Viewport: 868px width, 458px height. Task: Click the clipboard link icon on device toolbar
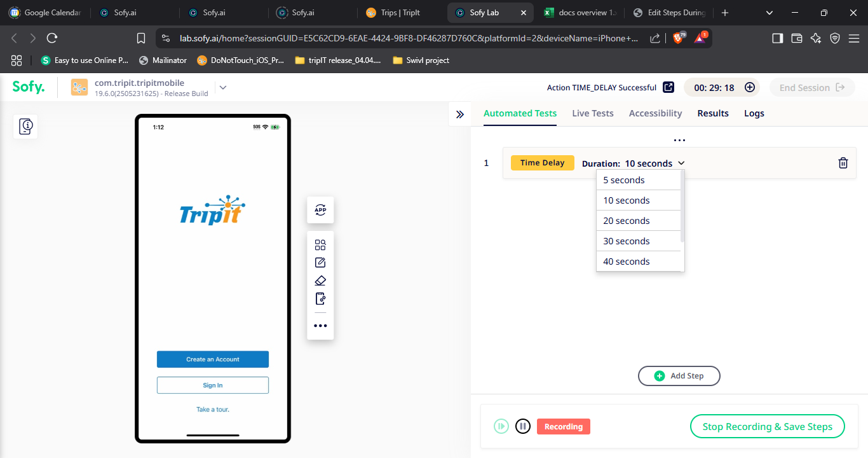320,298
